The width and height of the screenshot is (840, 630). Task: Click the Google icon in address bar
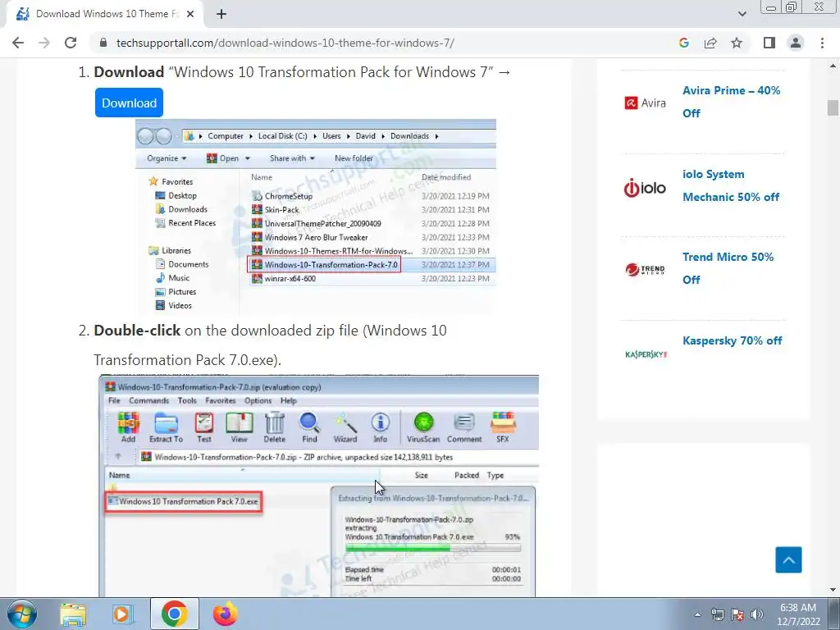683,43
